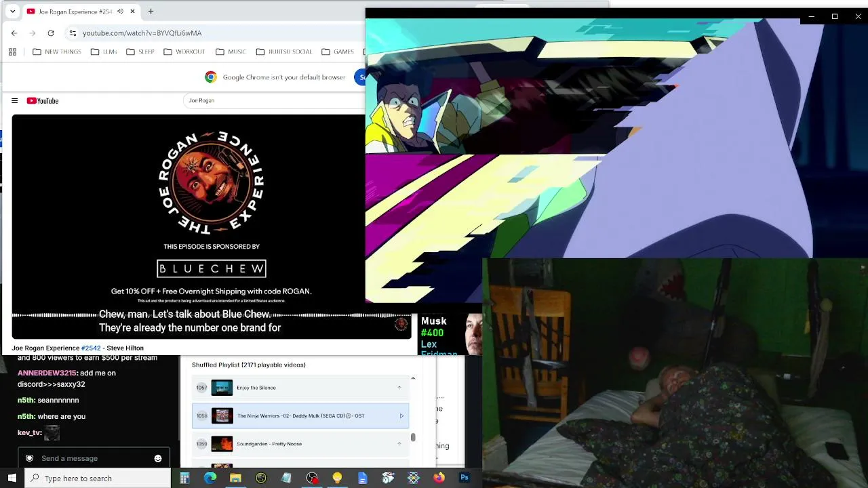Expand the Chrome tab search dropdown
This screenshot has height=488, width=868.
[12, 12]
